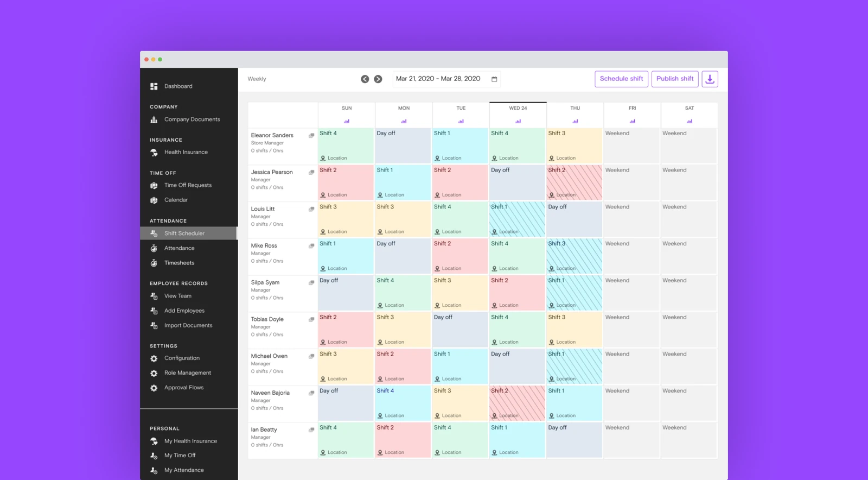Image resolution: width=868 pixels, height=480 pixels.
Task: Open Tobias Doyle's Tuesday Day off cell
Action: click(x=460, y=330)
